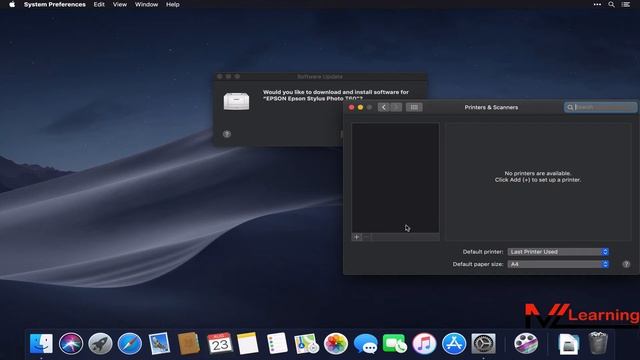Open the System Preferences menu
The width and height of the screenshot is (640, 360).
[x=55, y=4]
